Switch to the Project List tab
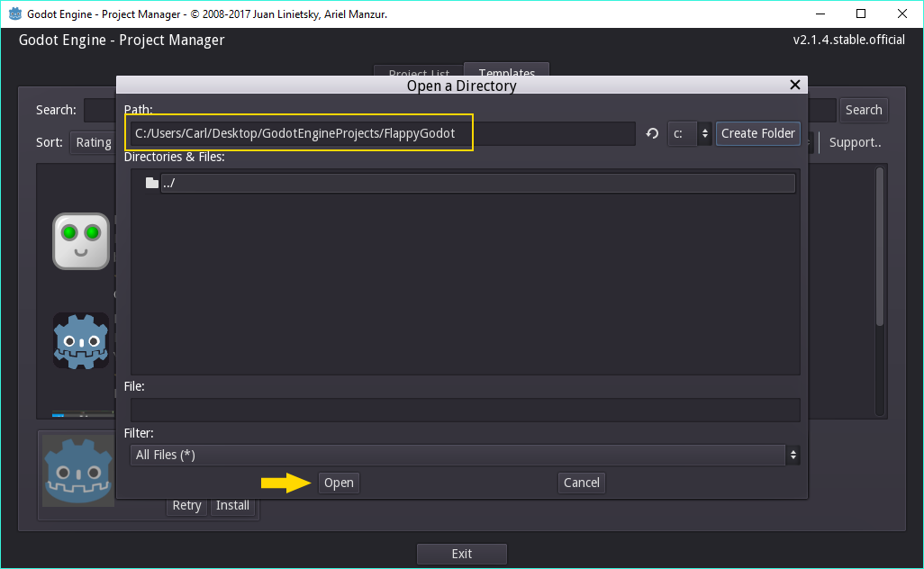This screenshot has width=924, height=569. tap(419, 73)
